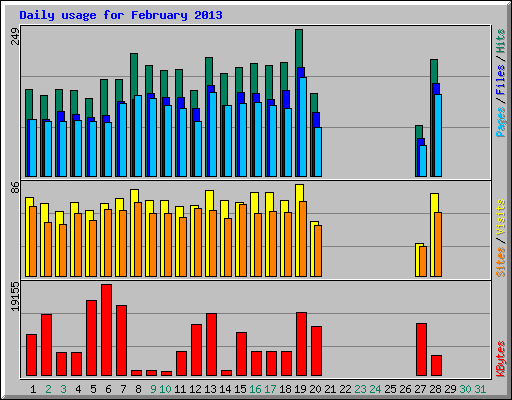Click day label '12' on the x-axis
The image size is (512, 400).
[x=195, y=389]
